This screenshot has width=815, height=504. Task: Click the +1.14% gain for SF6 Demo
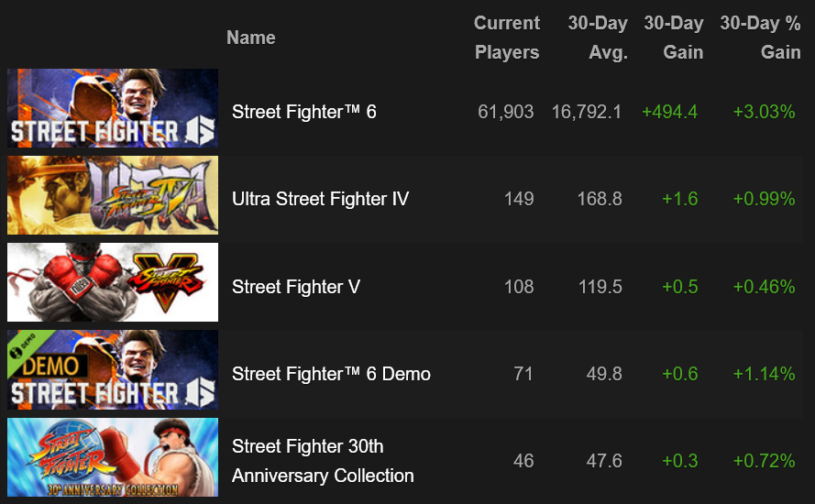click(764, 374)
